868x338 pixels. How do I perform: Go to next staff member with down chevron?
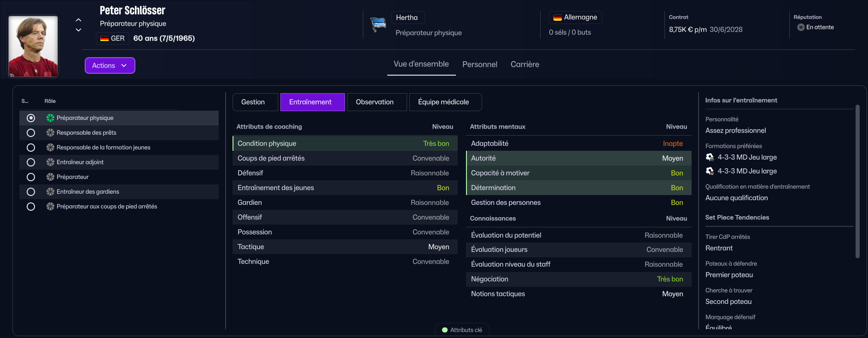coord(78,30)
